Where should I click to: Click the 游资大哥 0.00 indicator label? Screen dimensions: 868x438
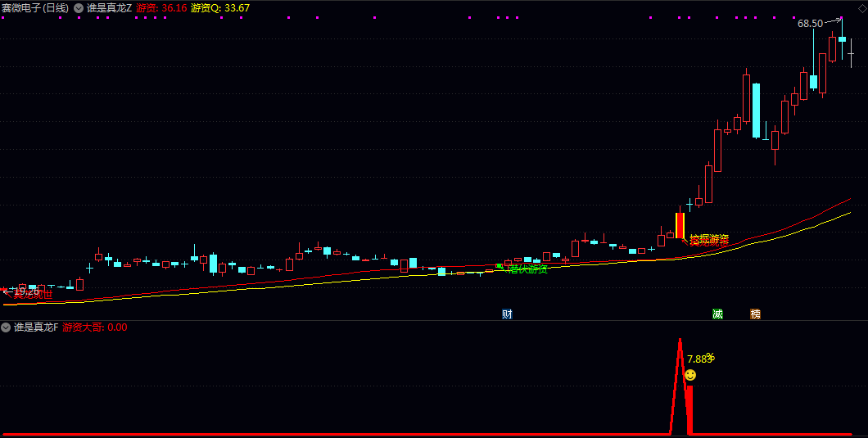(x=94, y=327)
